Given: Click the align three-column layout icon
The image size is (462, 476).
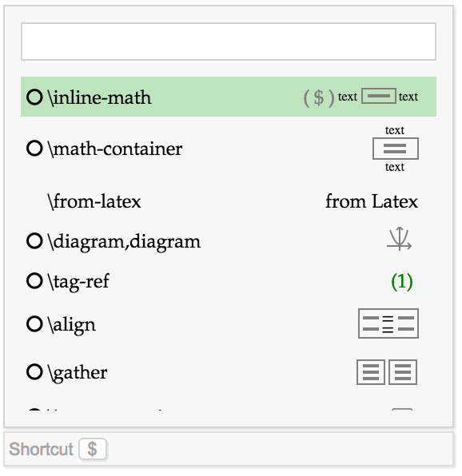Looking at the screenshot, I should [x=388, y=323].
